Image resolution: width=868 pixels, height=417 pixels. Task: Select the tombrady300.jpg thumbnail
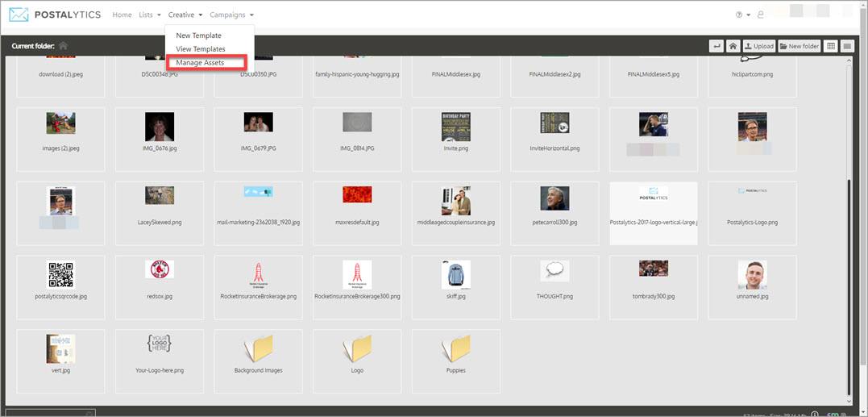pos(653,269)
